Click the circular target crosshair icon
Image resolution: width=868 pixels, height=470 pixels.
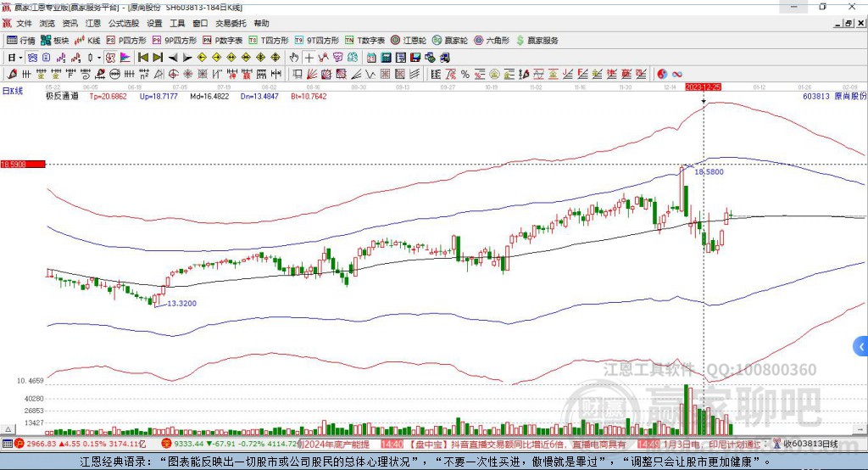coord(173,74)
